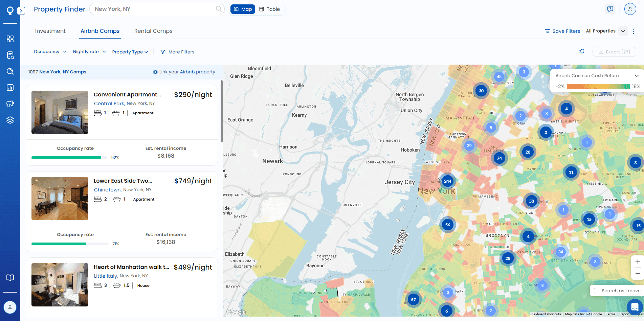Open the megaphone marketing sidebar icon
The image size is (644, 321).
pyautogui.click(x=10, y=104)
